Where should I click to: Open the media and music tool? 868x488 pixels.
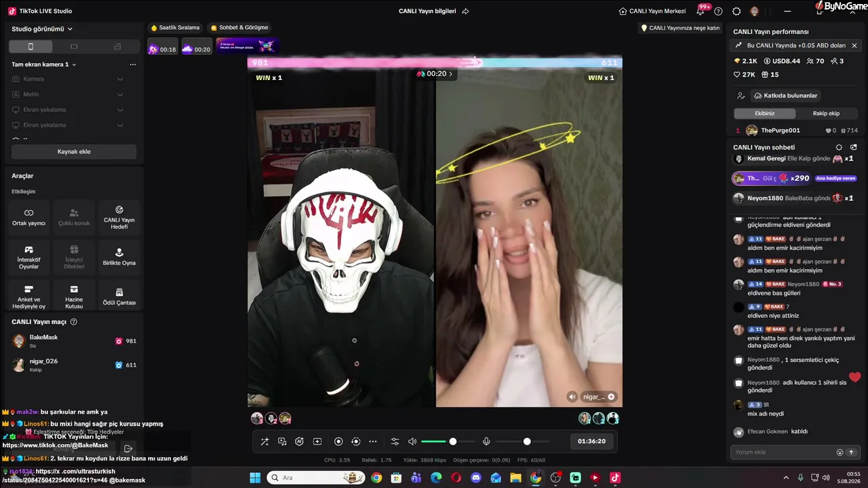coord(282,441)
